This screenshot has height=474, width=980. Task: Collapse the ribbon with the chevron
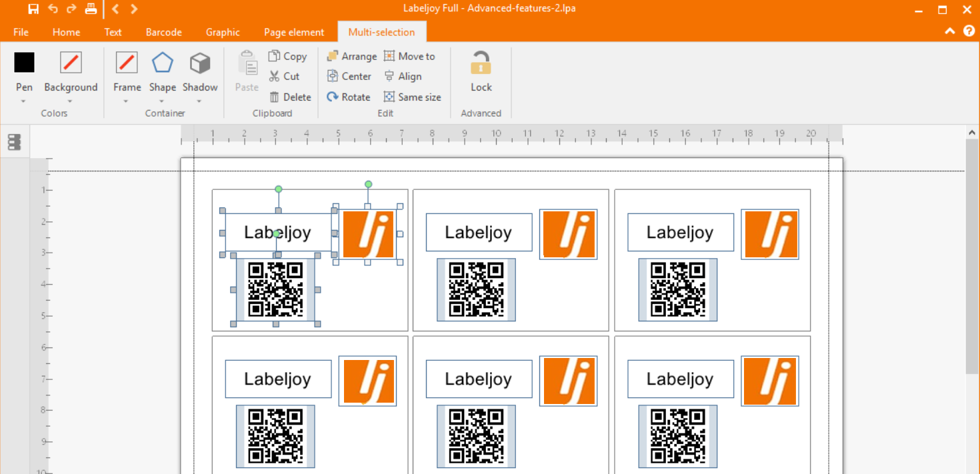tap(950, 31)
